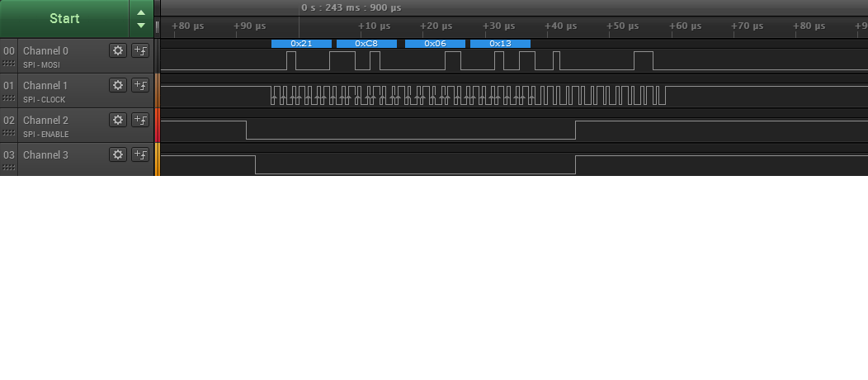Click the Channel 3 orange-yellow color strip
This screenshot has height=380, width=868.
point(158,159)
